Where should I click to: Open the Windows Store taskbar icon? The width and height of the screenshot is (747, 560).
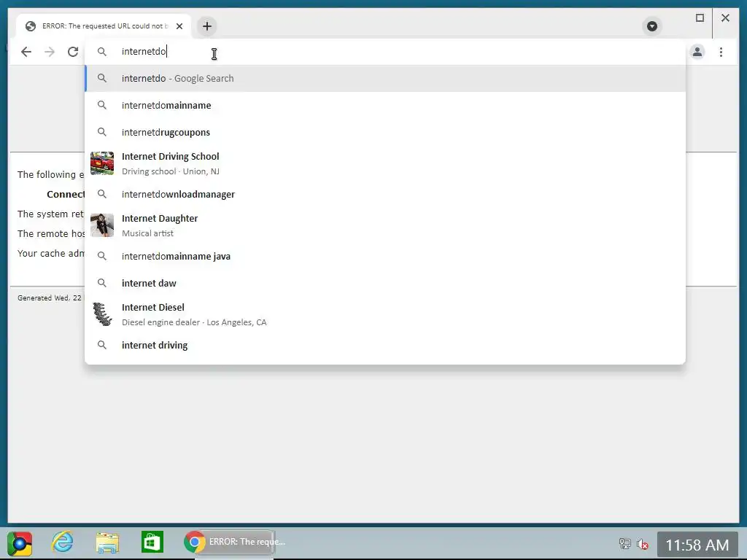[152, 542]
